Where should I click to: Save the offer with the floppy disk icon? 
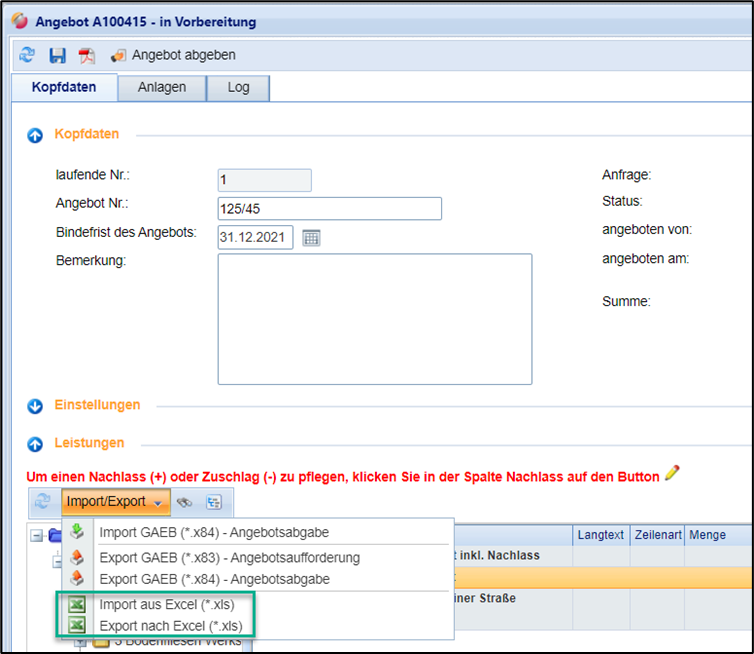[57, 55]
